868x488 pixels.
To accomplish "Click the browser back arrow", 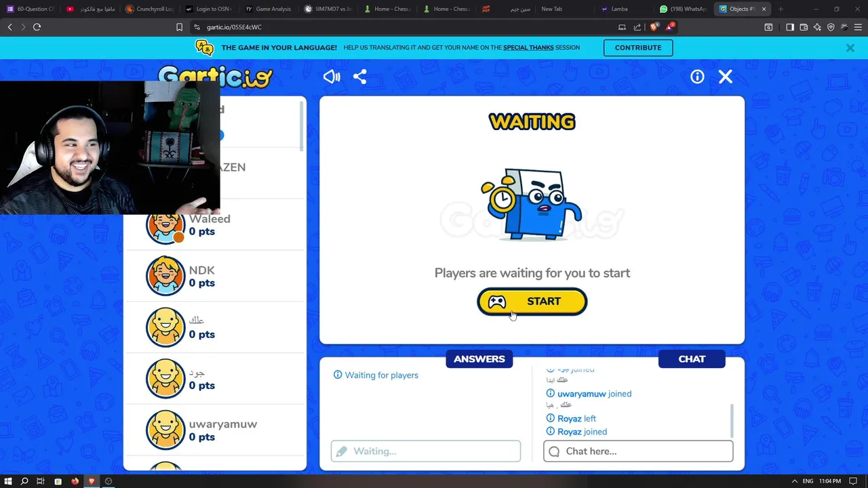I will (x=9, y=27).
